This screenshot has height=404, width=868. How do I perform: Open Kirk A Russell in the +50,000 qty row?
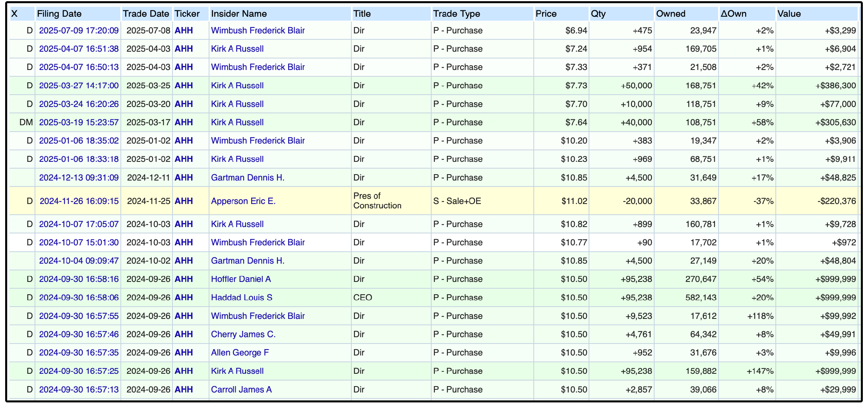tap(237, 85)
